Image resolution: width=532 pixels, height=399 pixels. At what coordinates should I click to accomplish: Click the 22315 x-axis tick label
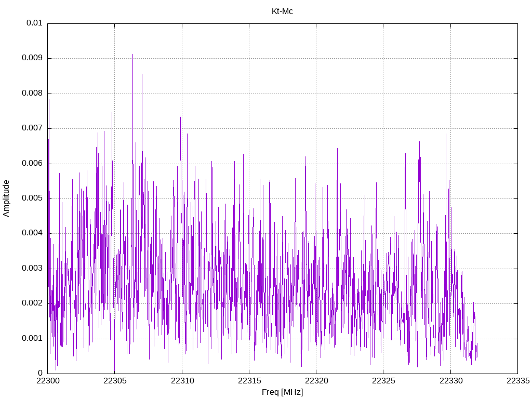(x=249, y=381)
